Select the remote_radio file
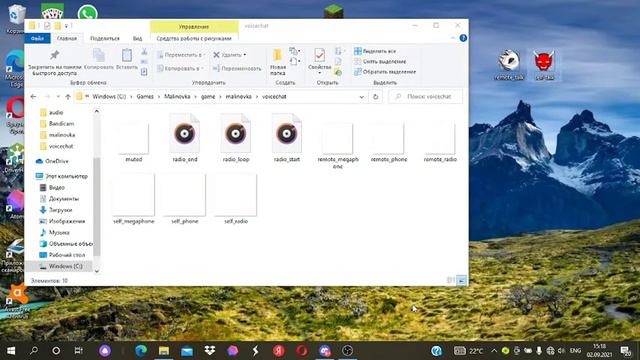The width and height of the screenshot is (640, 360). coord(440,141)
